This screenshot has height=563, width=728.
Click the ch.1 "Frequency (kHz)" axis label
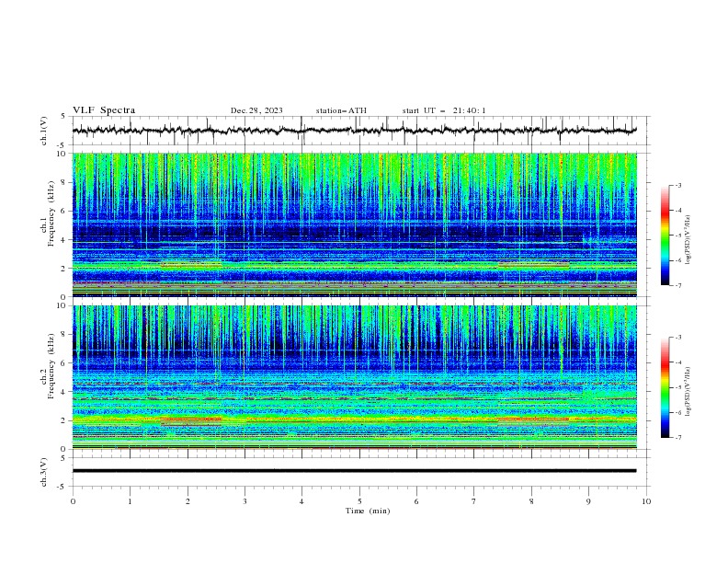click(51, 214)
